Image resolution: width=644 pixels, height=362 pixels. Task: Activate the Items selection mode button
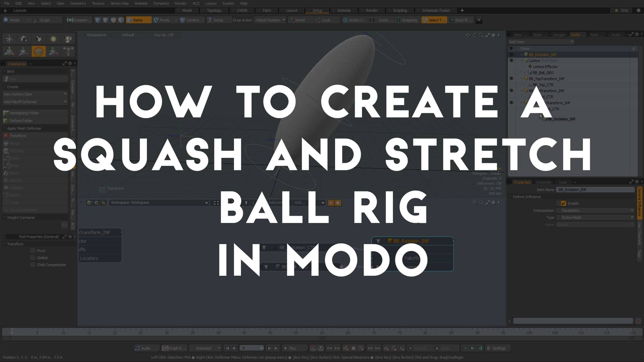click(x=139, y=20)
